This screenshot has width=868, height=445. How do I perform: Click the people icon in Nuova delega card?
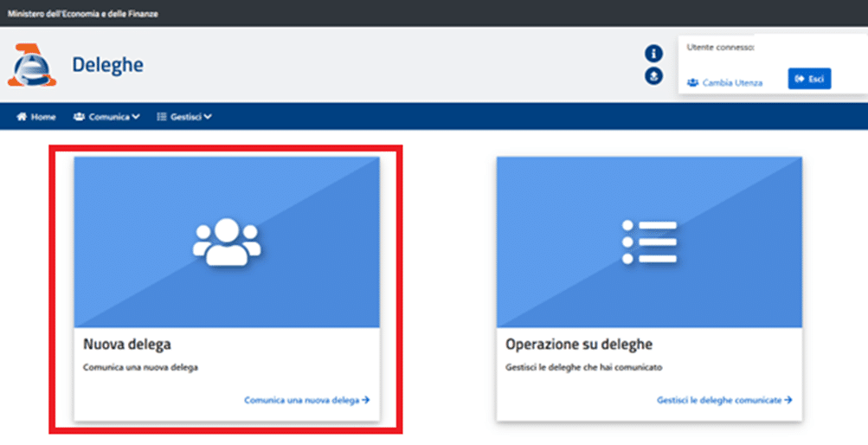pos(227,242)
